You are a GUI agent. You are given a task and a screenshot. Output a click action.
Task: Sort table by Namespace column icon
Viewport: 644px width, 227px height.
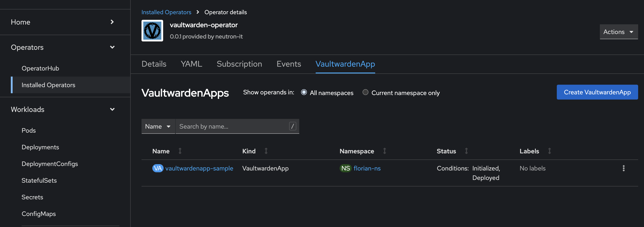click(x=384, y=151)
